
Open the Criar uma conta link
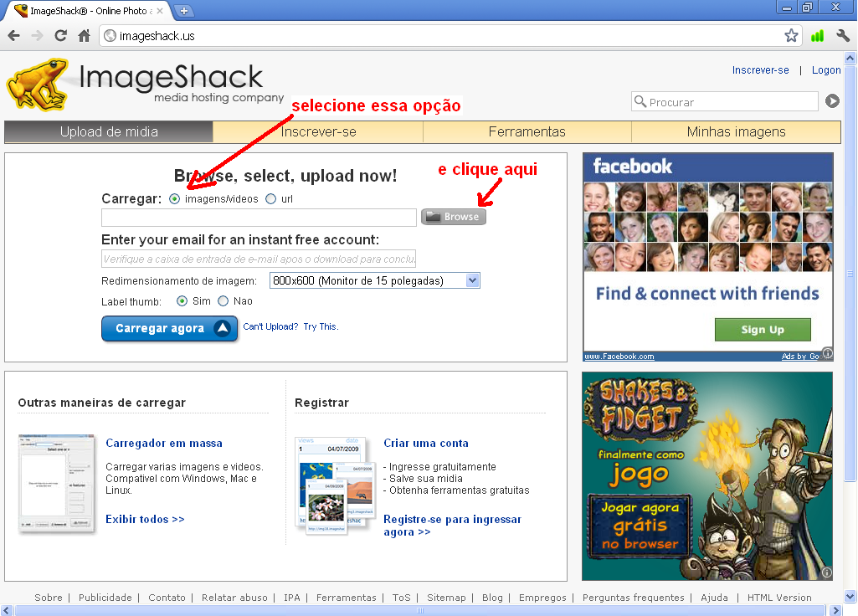[426, 443]
